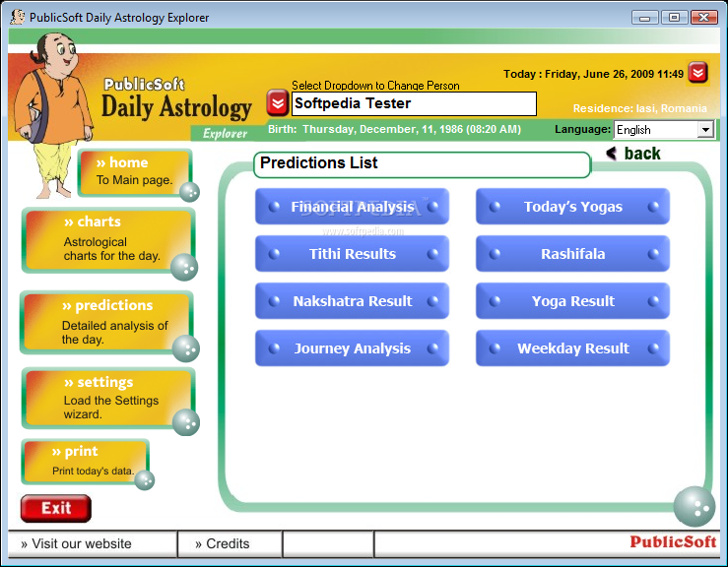Print today's data via print button
The width and height of the screenshot is (728, 567).
click(86, 462)
